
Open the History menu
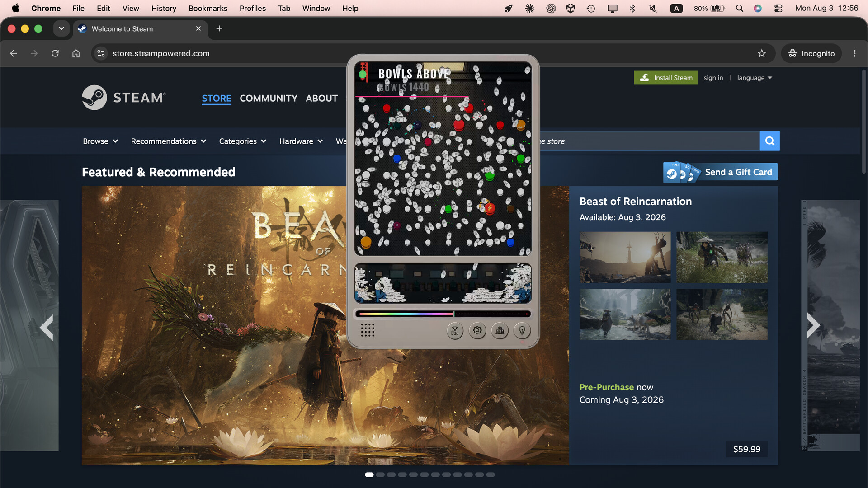(164, 8)
